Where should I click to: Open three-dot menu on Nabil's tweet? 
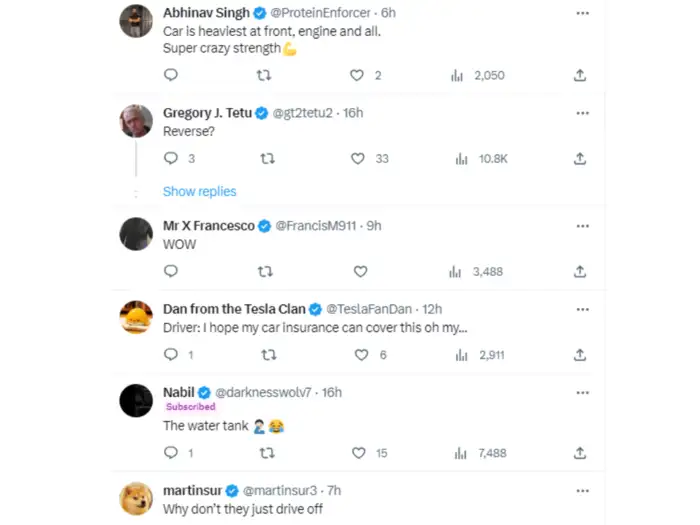tap(581, 392)
